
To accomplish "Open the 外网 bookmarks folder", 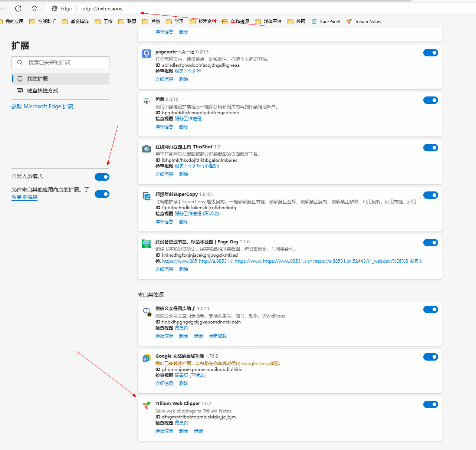I will pos(296,22).
